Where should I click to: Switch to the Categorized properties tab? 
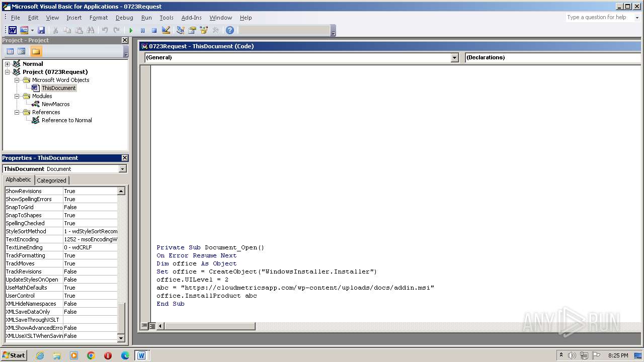(51, 180)
